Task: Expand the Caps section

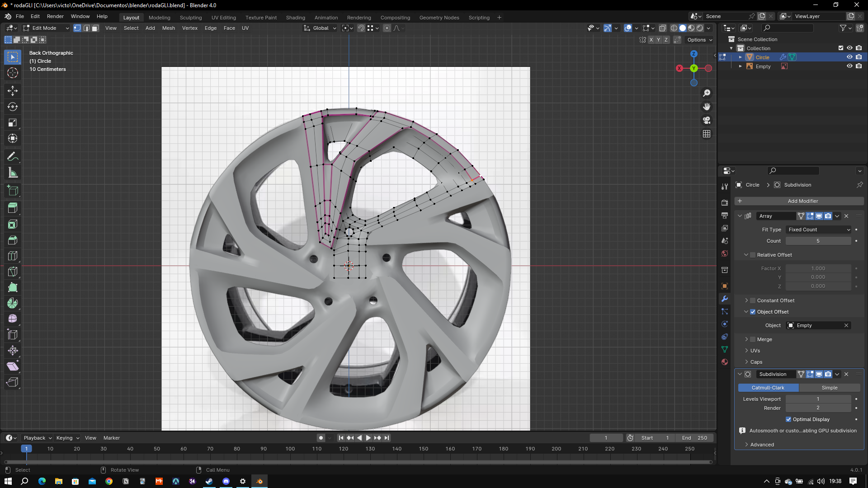Action: pos(756,362)
